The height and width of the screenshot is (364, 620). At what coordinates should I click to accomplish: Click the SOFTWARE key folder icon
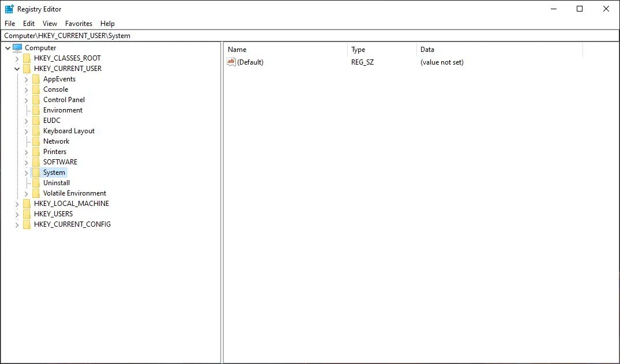(x=36, y=162)
